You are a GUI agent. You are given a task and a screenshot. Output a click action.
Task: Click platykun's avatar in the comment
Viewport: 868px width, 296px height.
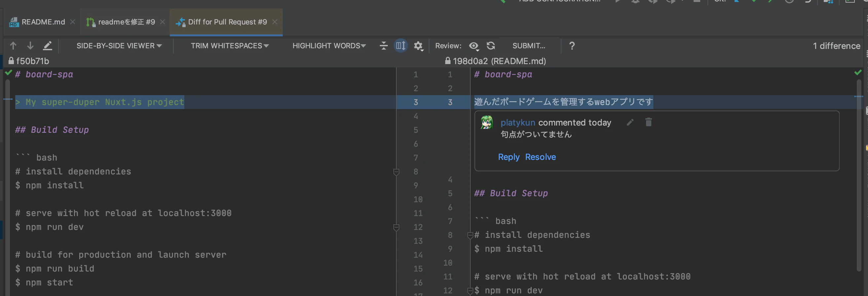pyautogui.click(x=487, y=122)
